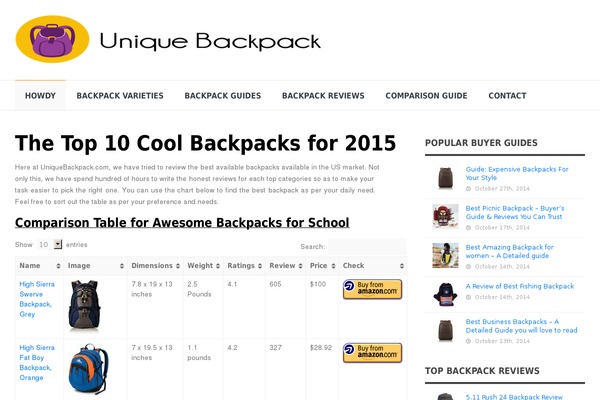Buy the $100 Swerve backpack from Amazon
This screenshot has height=400, width=600.
pos(372,289)
